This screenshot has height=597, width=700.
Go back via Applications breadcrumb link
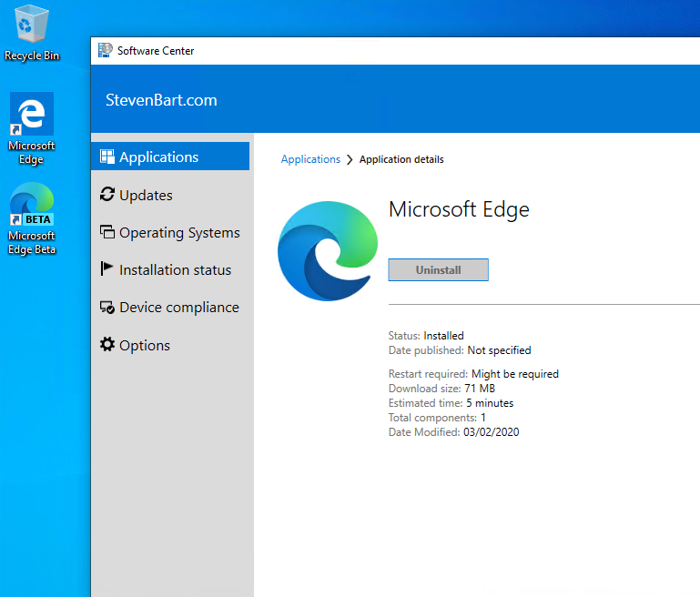point(310,159)
